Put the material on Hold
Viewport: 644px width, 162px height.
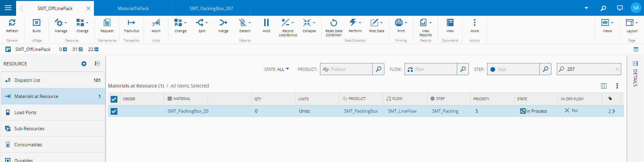[266, 23]
